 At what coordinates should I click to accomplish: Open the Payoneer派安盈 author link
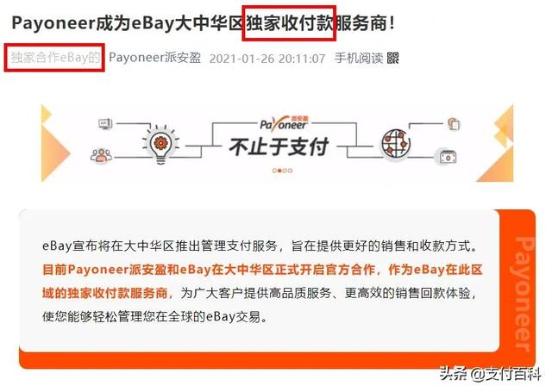(155, 58)
